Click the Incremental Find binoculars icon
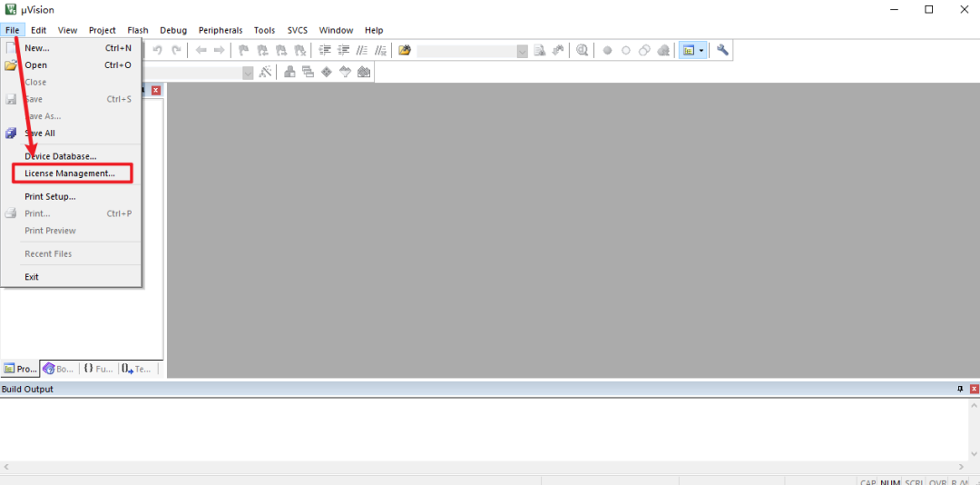Viewport: 980px width, 485px height. (x=559, y=50)
